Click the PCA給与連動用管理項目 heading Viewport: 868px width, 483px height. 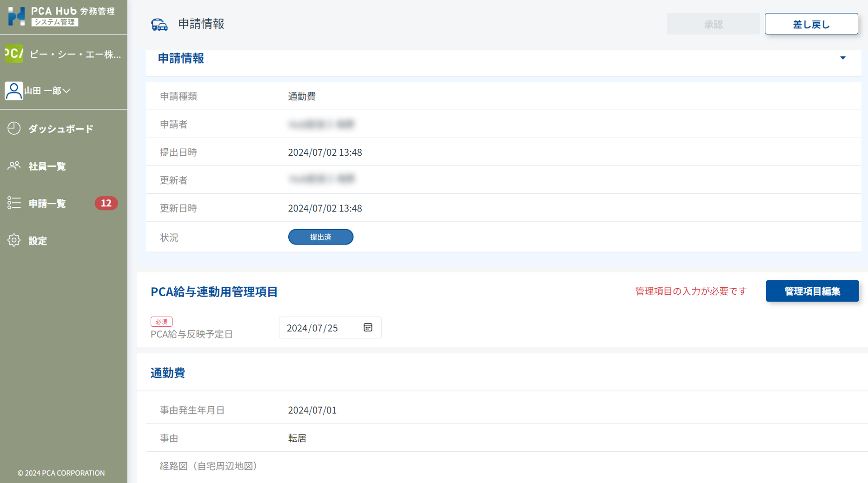coord(214,291)
